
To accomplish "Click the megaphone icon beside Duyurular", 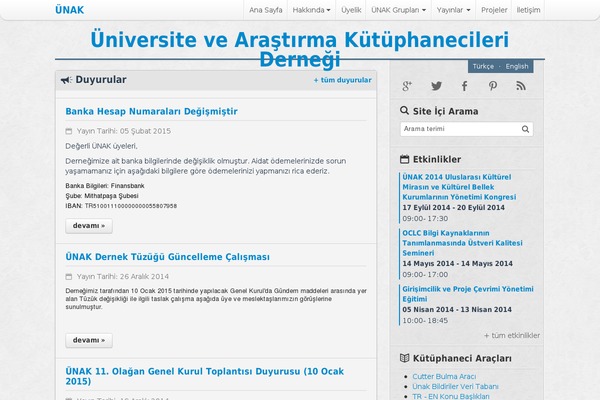I will coord(66,80).
